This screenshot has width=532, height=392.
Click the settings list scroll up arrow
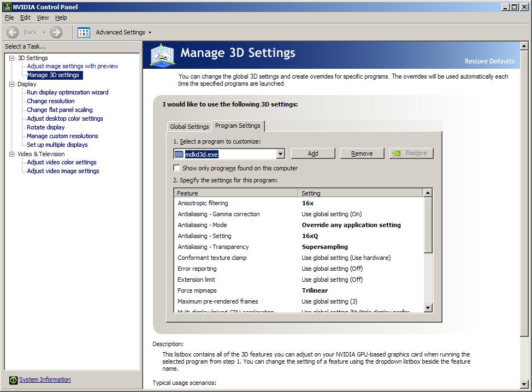point(428,193)
